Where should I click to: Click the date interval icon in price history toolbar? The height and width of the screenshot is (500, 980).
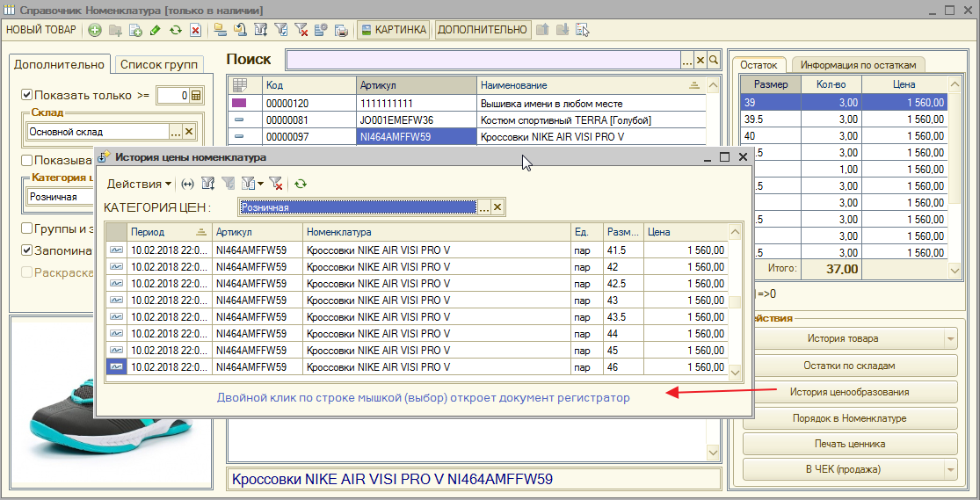tap(187, 184)
